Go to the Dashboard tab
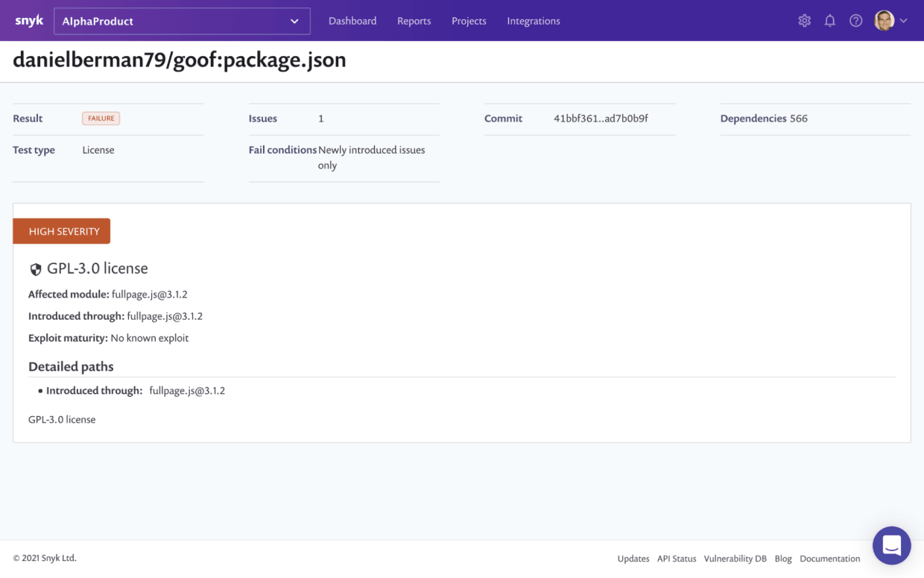Image resolution: width=924 pixels, height=578 pixels. (x=352, y=21)
